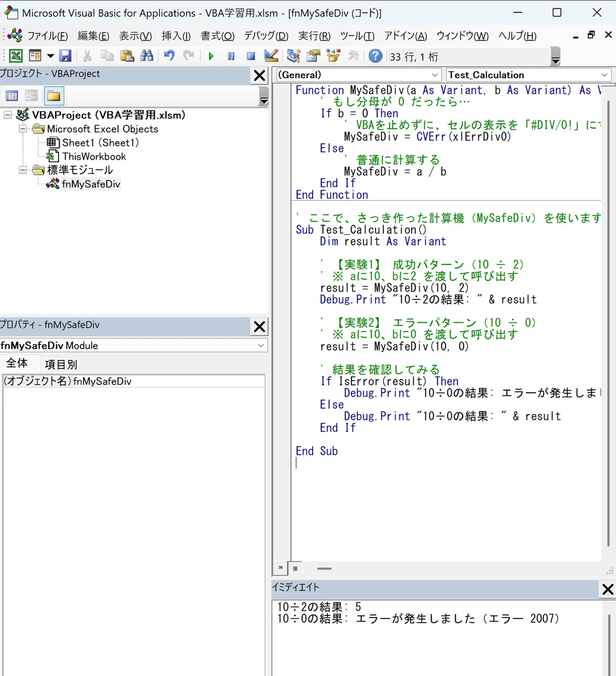This screenshot has height=676, width=616.
Task: Click the Redo arrow icon
Action: pos(189,56)
